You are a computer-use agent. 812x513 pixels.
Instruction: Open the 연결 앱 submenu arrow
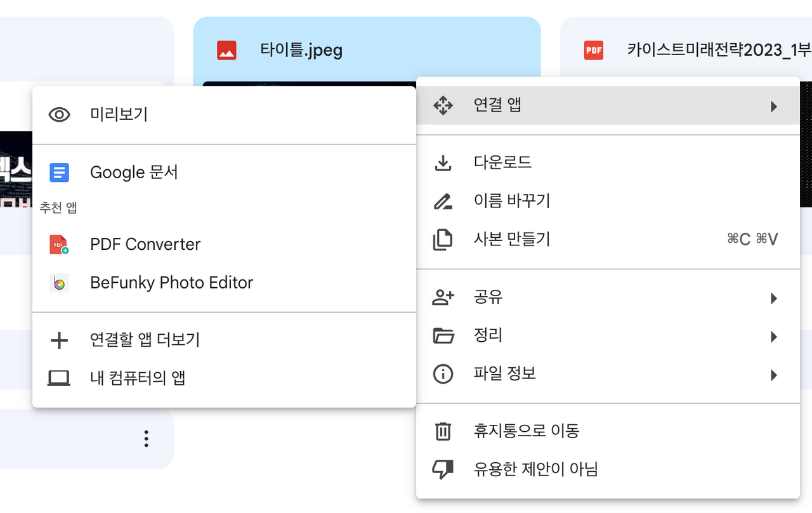(x=773, y=106)
